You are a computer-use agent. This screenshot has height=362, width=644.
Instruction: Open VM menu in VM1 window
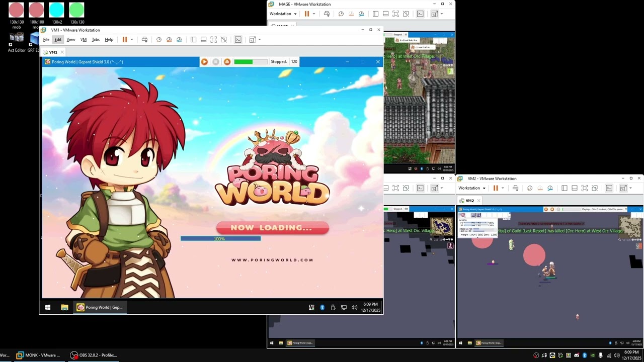[84, 40]
